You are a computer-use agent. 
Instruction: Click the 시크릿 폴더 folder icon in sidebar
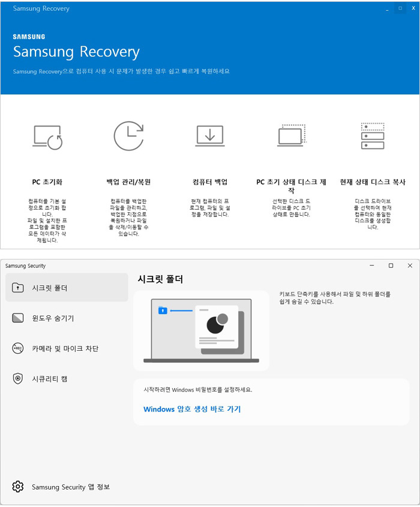(x=18, y=288)
